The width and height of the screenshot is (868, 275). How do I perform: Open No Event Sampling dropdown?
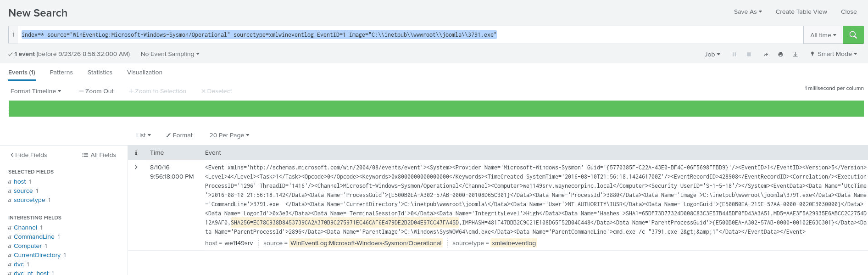pyautogui.click(x=170, y=54)
